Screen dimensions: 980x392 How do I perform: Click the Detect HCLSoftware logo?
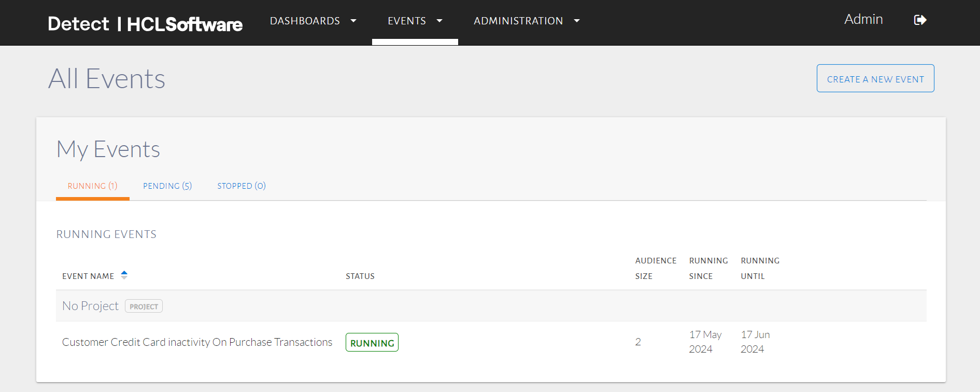145,24
